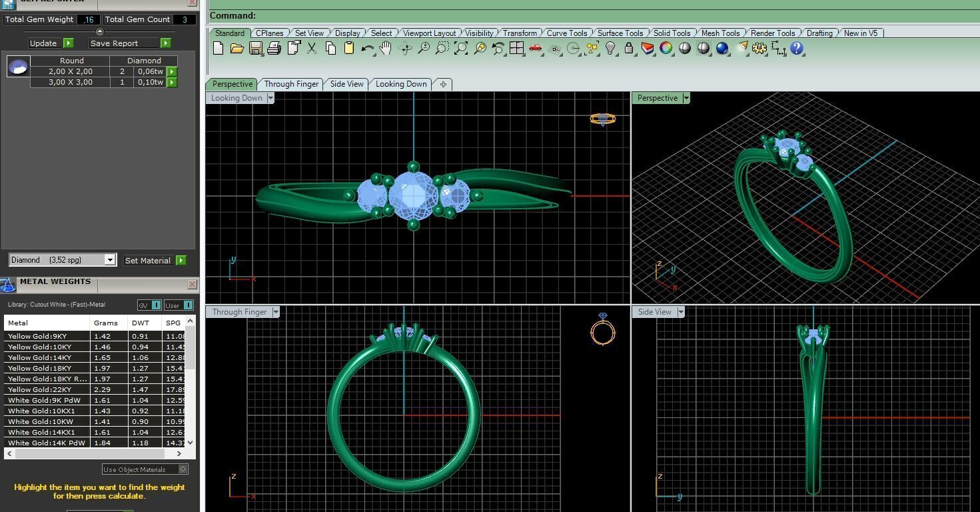980x512 pixels.
Task: Click green arrow for 2,00 X 2,00 gems
Action: tap(172, 71)
